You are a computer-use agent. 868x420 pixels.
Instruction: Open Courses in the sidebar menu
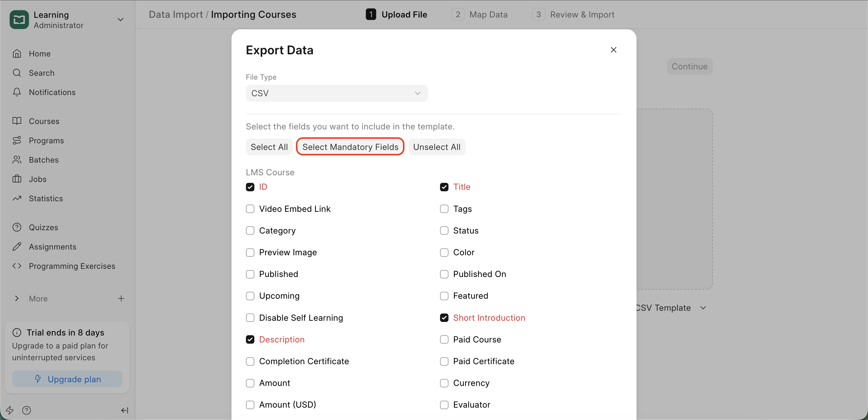pos(44,121)
